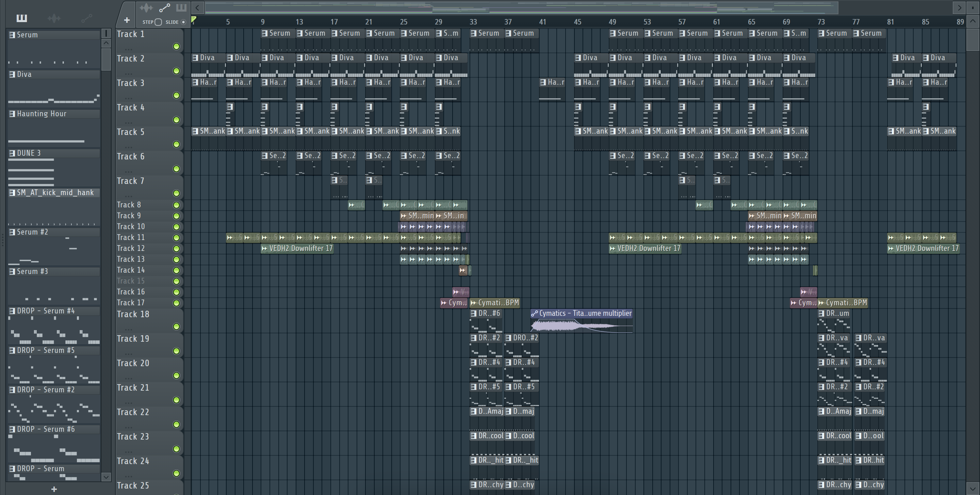Click the Track 20 header label
Image resolution: width=980 pixels, height=495 pixels.
click(133, 363)
